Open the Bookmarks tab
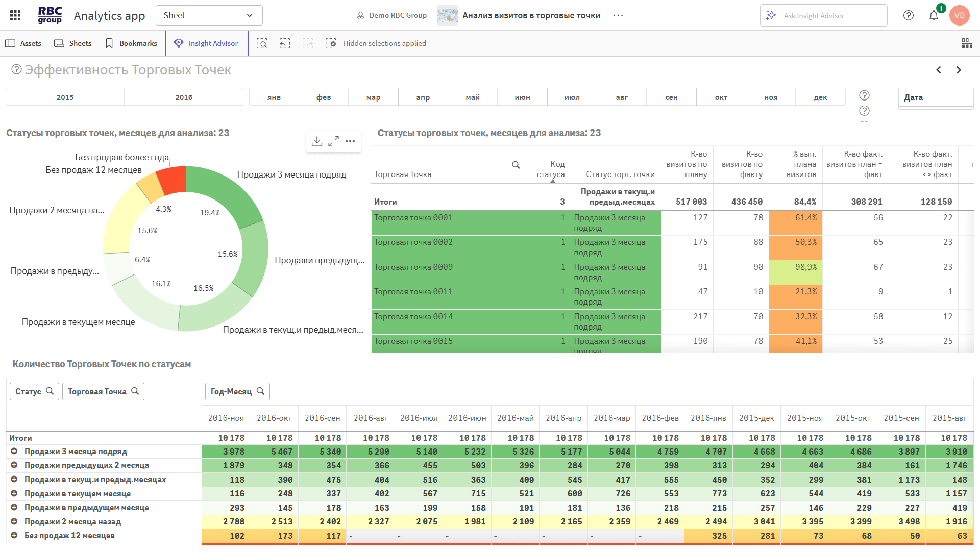 [131, 43]
